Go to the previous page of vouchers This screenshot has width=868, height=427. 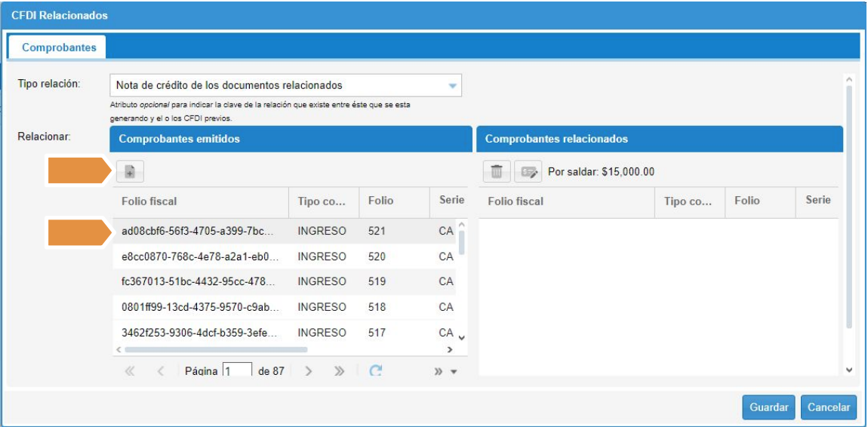pyautogui.click(x=161, y=371)
